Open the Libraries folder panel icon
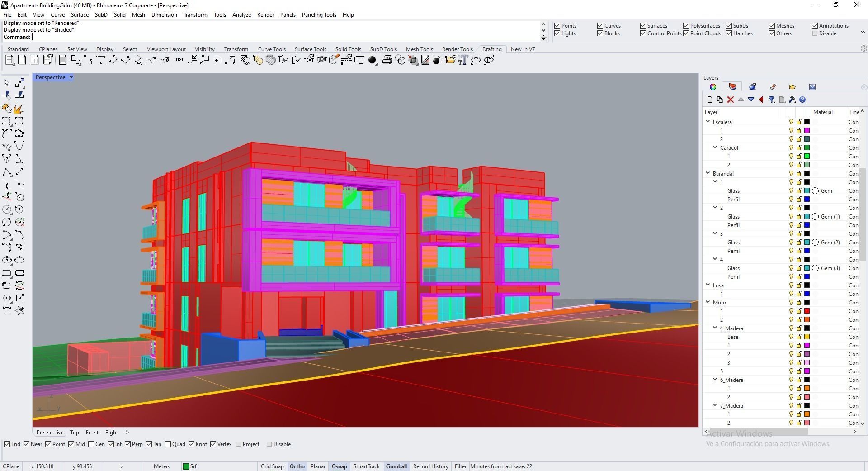The image size is (868, 471). click(792, 87)
